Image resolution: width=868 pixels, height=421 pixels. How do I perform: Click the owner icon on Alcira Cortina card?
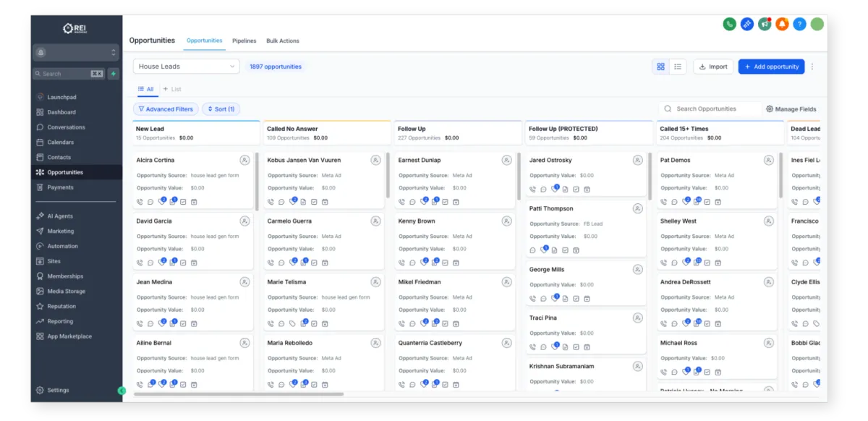(x=244, y=160)
